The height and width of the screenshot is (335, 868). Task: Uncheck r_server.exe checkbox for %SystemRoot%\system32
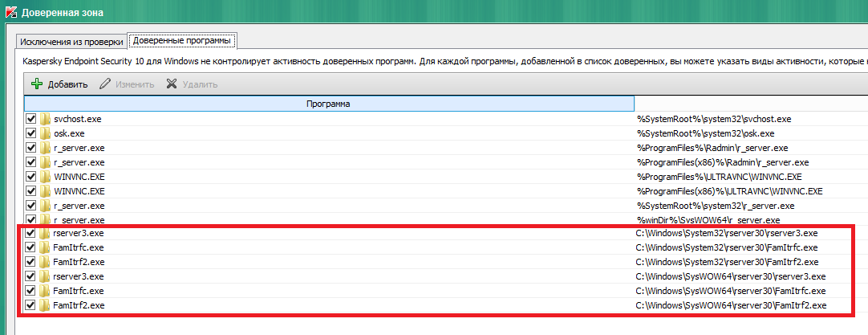click(x=31, y=205)
